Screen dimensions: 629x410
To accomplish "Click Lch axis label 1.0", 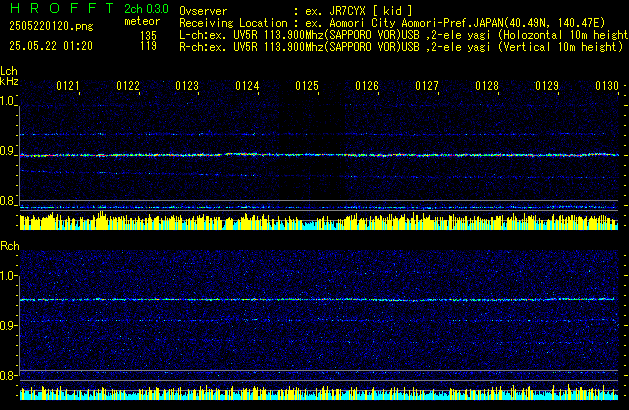I will [x=7, y=101].
